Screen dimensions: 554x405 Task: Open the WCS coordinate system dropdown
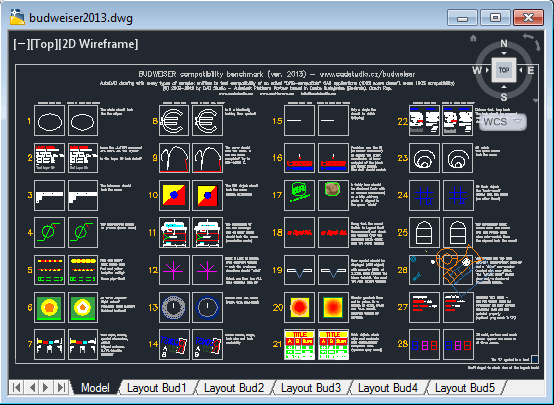click(x=502, y=122)
